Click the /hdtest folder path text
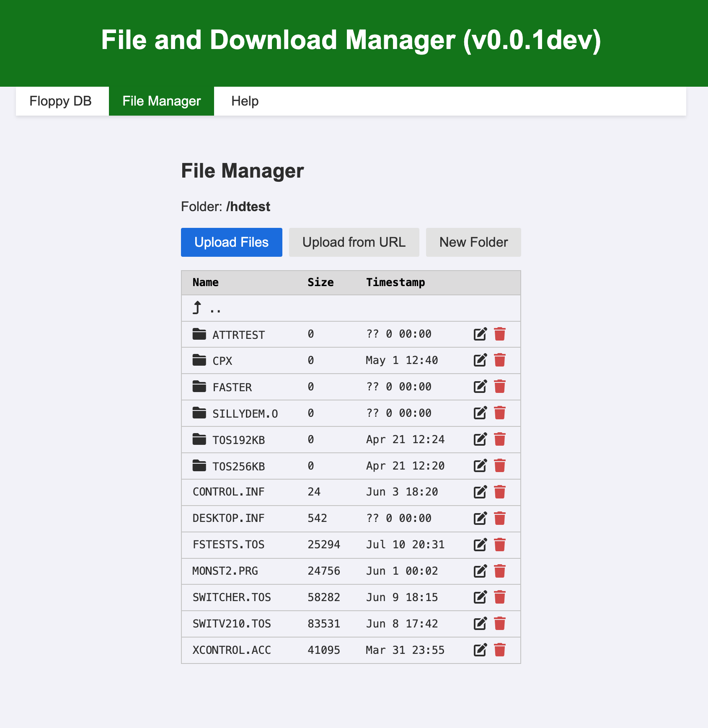This screenshot has height=728, width=708. 248,207
